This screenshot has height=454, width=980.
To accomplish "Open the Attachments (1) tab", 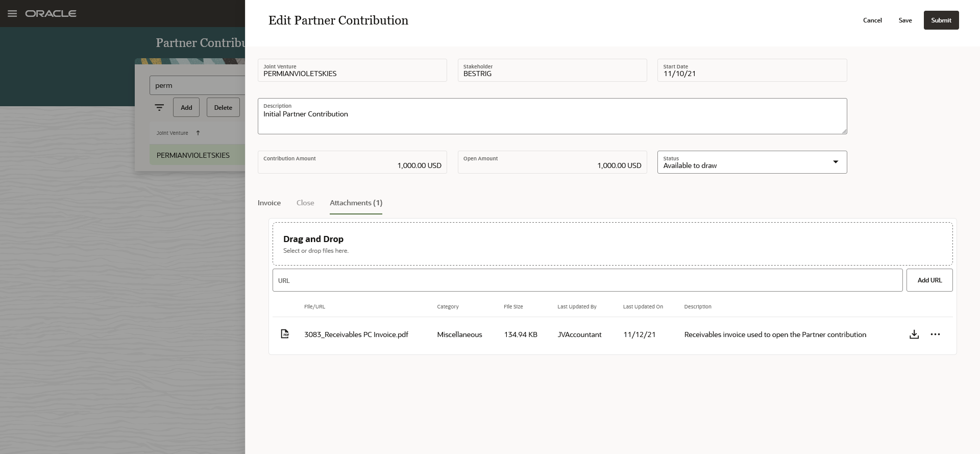I will [356, 203].
